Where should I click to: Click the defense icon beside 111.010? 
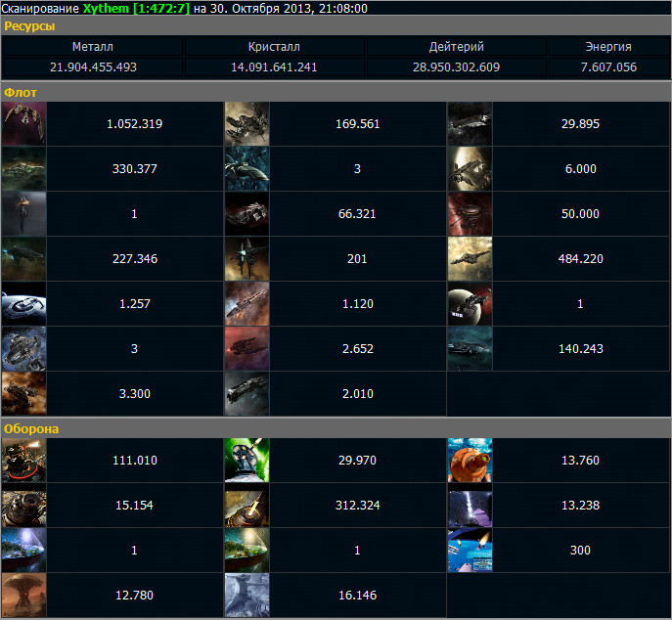(24, 461)
